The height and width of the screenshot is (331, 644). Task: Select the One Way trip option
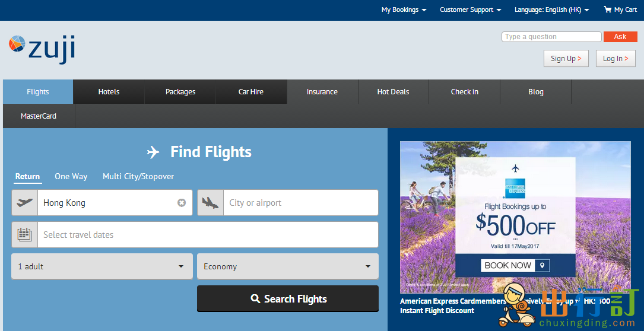71,177
